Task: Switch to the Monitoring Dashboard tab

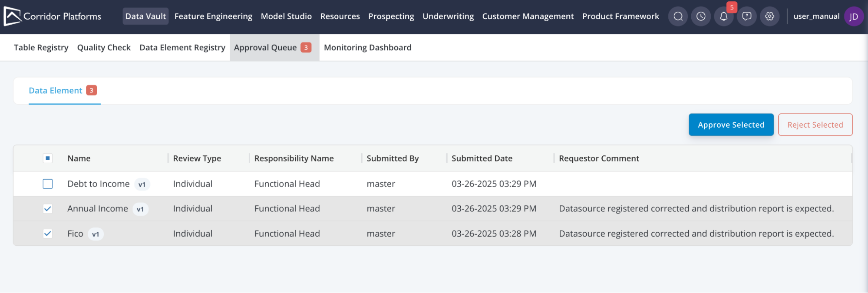Action: click(x=367, y=48)
